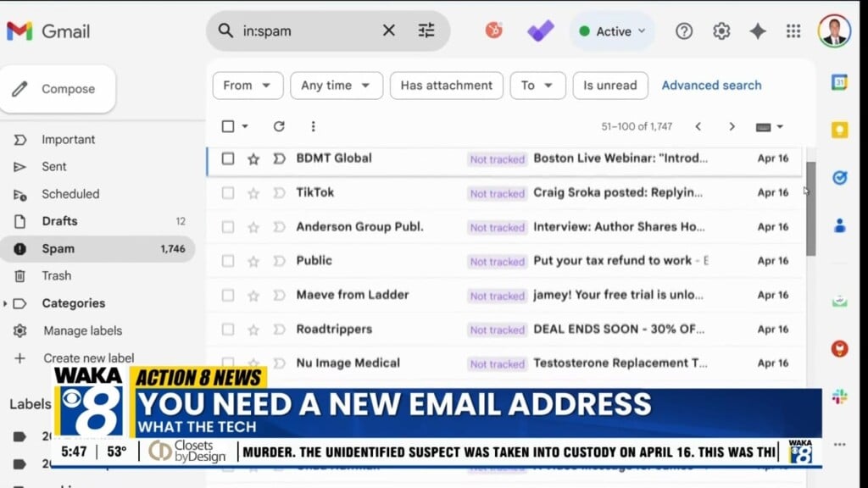Click the message list scrollbar
Image resolution: width=868 pixels, height=488 pixels.
(x=811, y=208)
